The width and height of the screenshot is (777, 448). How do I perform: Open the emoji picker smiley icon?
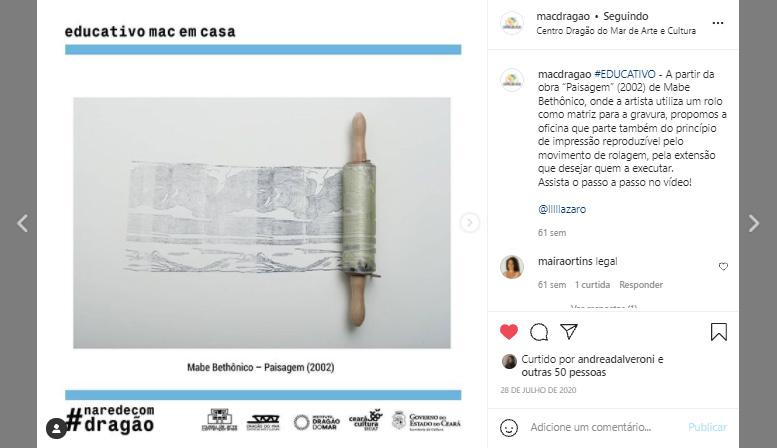[509, 428]
